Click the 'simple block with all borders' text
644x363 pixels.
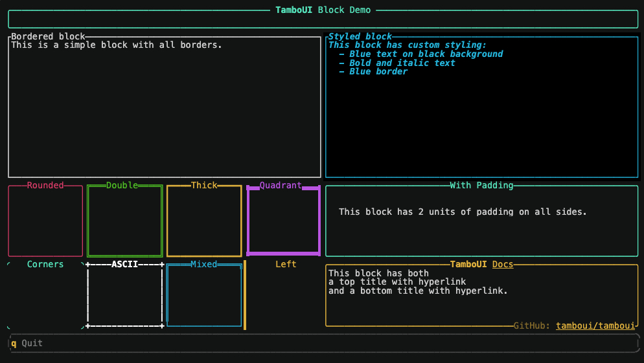pos(117,45)
